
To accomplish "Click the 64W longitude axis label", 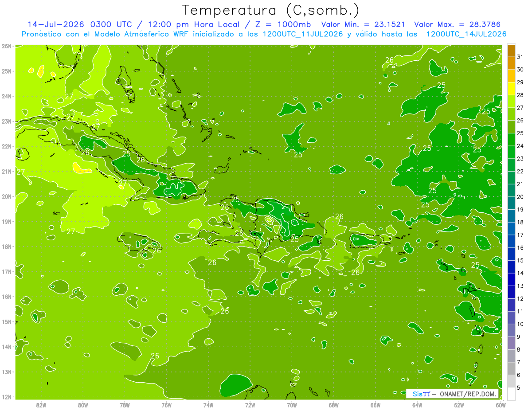I will 417,405.
